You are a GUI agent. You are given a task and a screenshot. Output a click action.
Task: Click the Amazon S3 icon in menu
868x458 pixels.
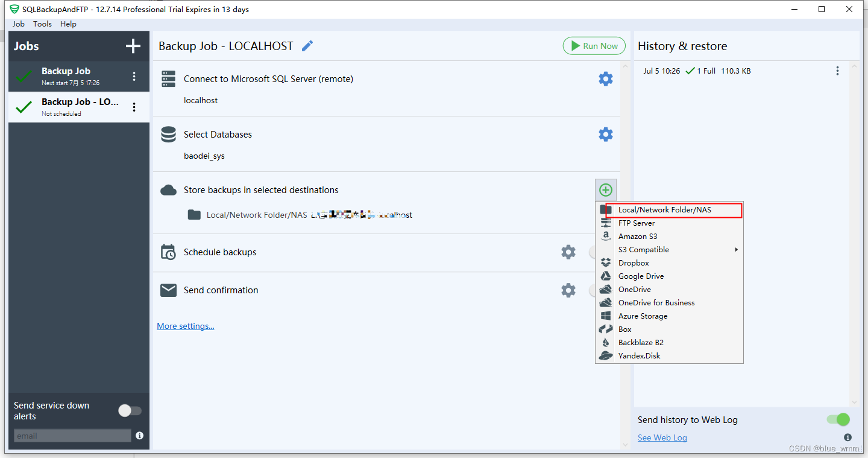606,237
